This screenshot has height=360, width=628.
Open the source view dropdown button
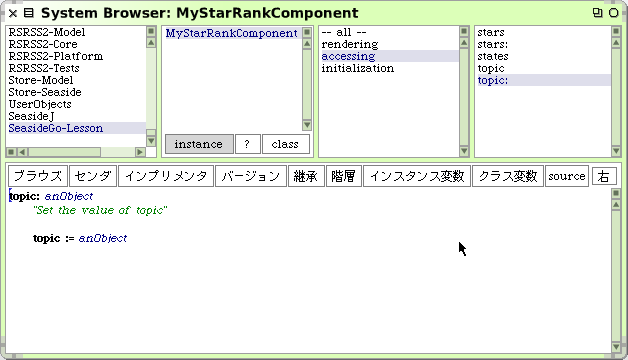pyautogui.click(x=567, y=176)
